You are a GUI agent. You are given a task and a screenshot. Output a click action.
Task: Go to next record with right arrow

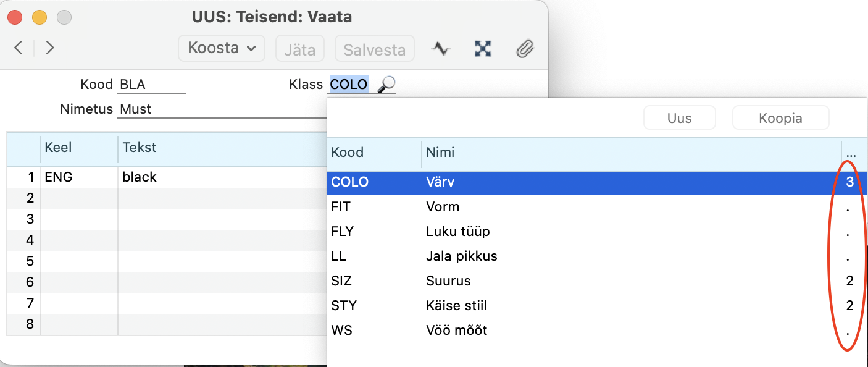(x=50, y=48)
